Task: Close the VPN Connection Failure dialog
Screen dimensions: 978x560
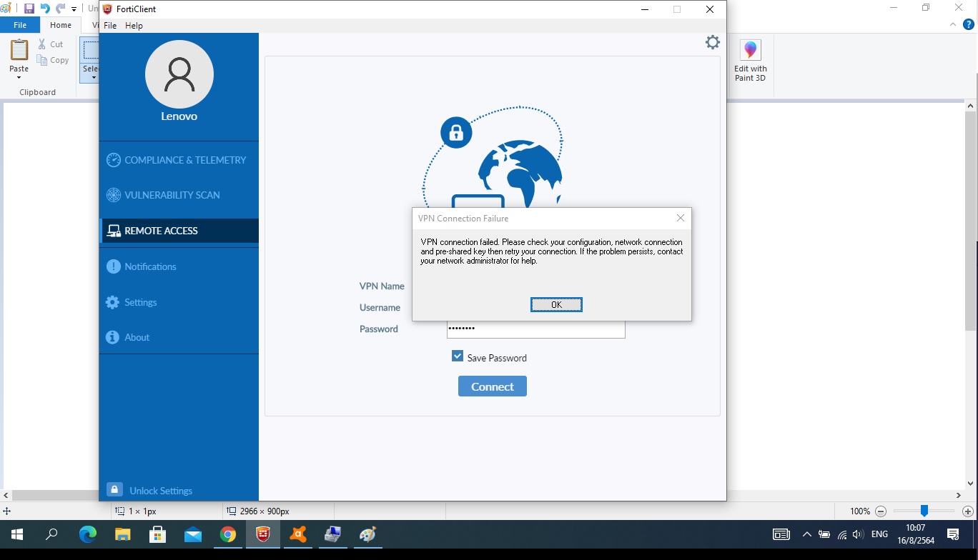Action: coord(681,218)
